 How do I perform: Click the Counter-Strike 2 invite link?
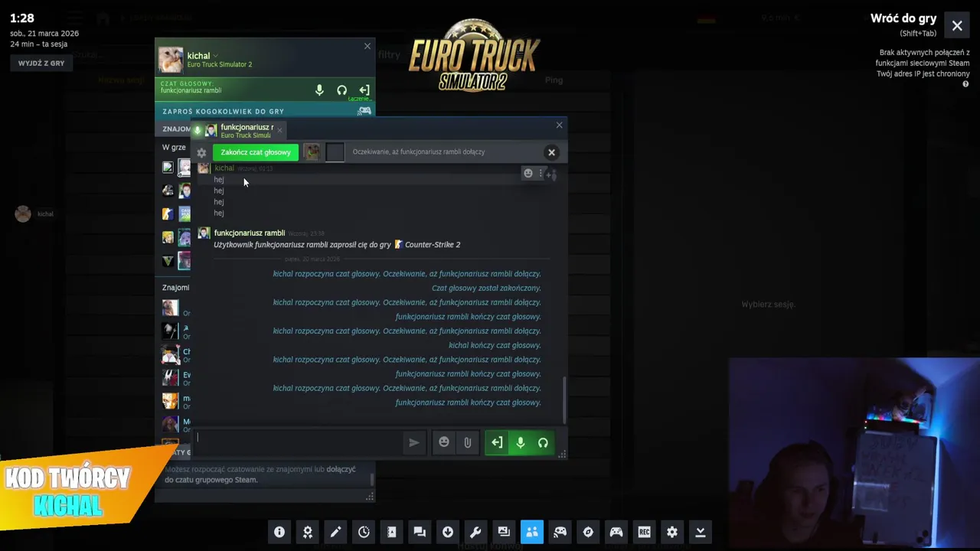click(x=433, y=245)
